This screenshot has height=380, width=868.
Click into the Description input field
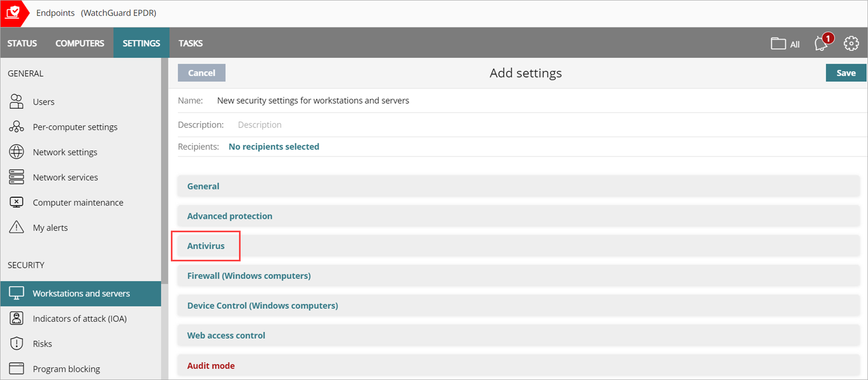(385, 125)
